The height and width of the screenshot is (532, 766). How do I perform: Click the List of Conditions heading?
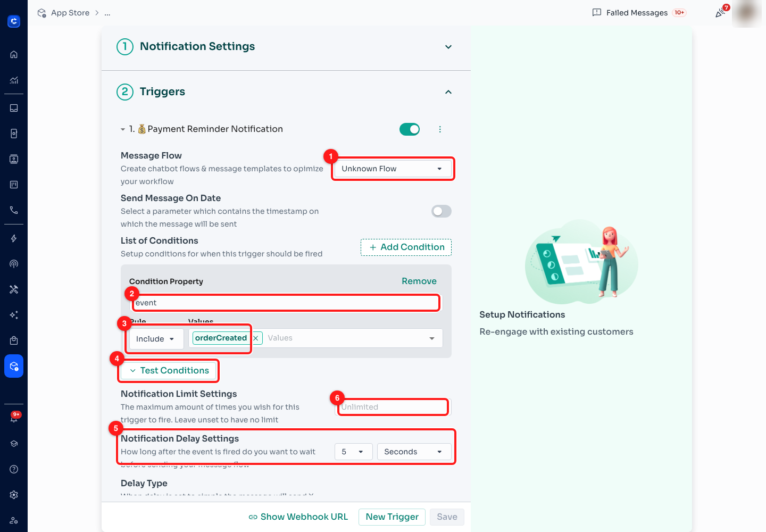point(160,240)
